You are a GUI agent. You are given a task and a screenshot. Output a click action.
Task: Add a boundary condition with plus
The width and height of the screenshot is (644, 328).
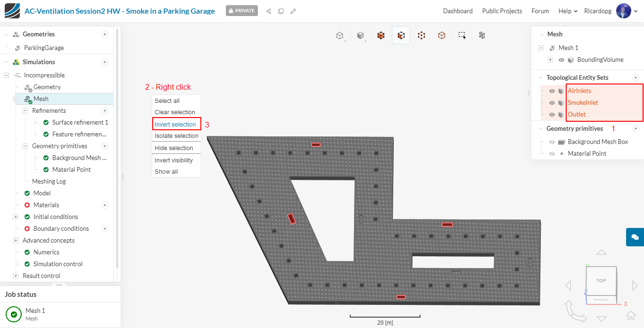105,228
